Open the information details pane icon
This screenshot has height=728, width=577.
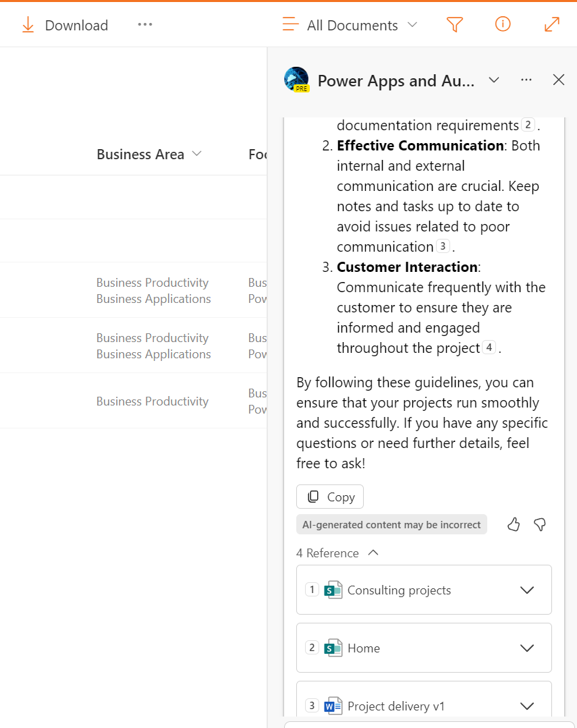(x=503, y=25)
